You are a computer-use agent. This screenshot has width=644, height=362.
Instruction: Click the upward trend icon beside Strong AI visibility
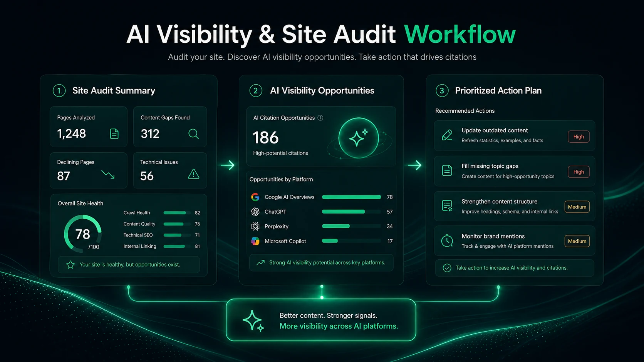point(261,262)
